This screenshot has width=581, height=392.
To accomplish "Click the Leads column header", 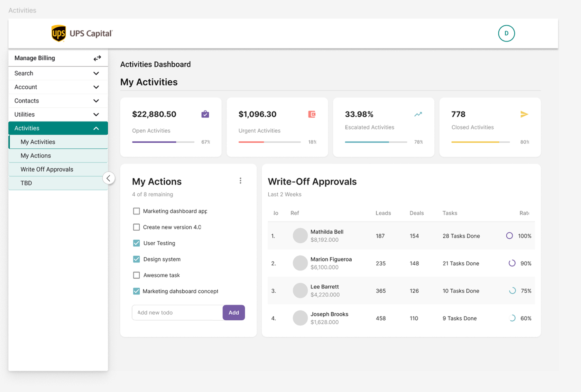I will (383, 213).
